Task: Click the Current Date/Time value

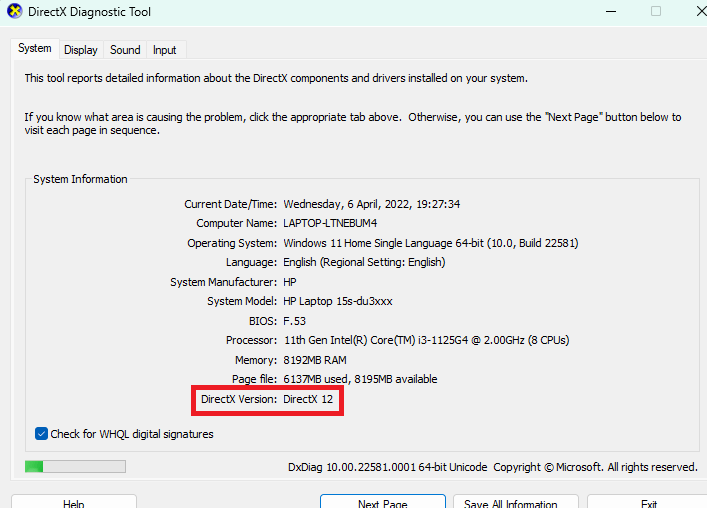Action: click(x=371, y=204)
